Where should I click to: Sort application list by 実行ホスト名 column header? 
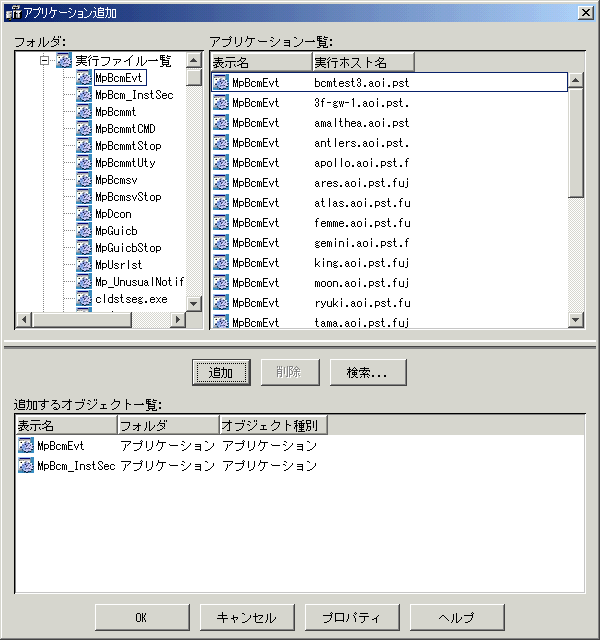point(363,62)
